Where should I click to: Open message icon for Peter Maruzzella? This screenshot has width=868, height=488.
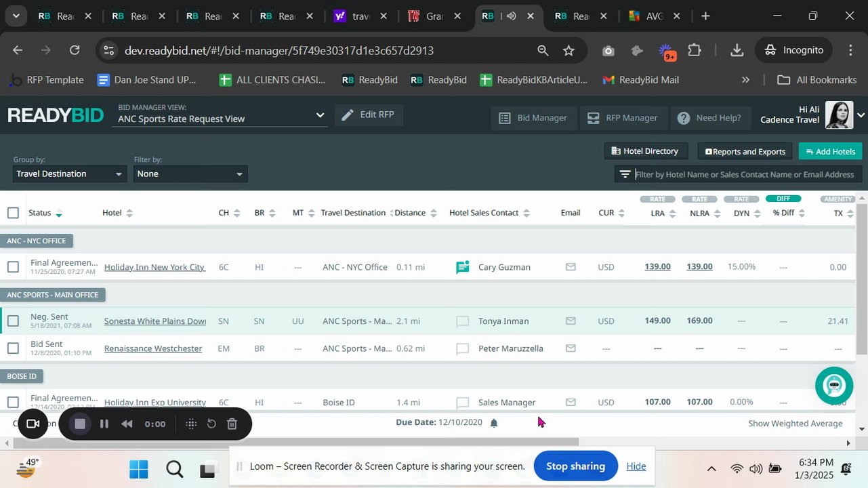[463, 348]
